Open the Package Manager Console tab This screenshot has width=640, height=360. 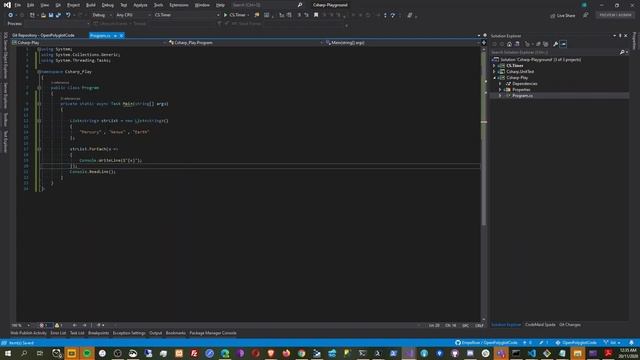213,333
